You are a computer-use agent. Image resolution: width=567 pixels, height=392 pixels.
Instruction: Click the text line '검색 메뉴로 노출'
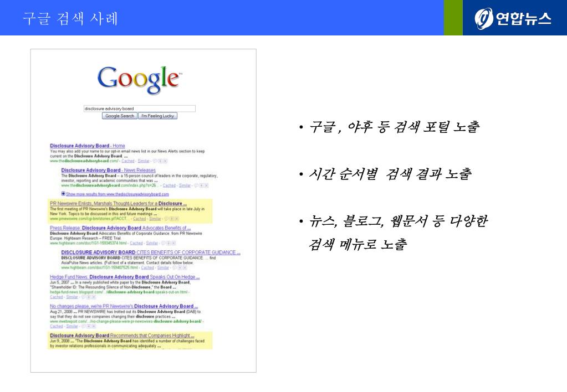pyautogui.click(x=358, y=244)
